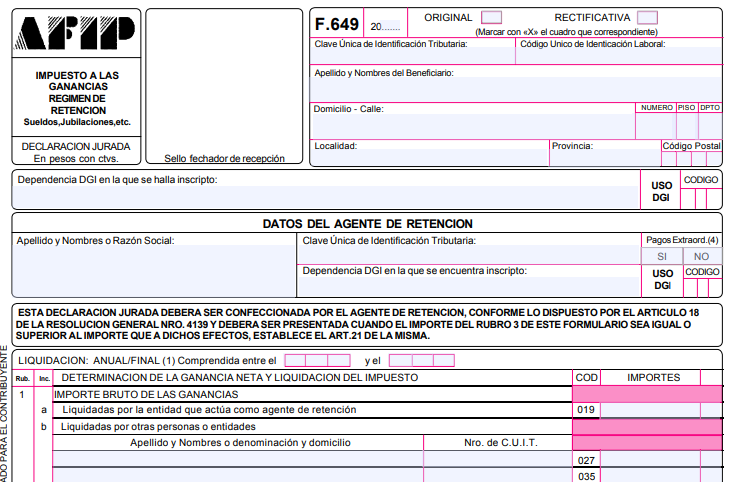Image resolution: width=731 pixels, height=482 pixels.
Task: Click the Clave Única de Identificación Tributaria beneficiary field
Action: coord(413,56)
